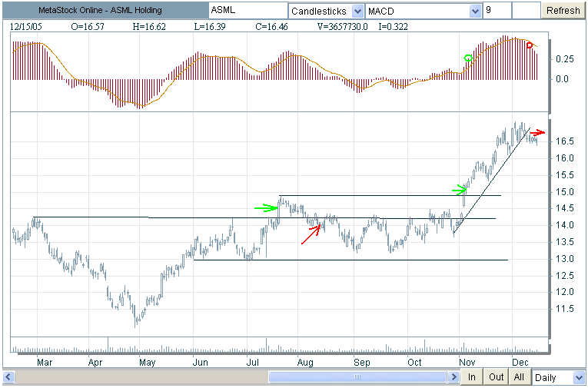Click the Aug label on time axis
The width and height of the screenshot is (588, 388).
coord(305,363)
